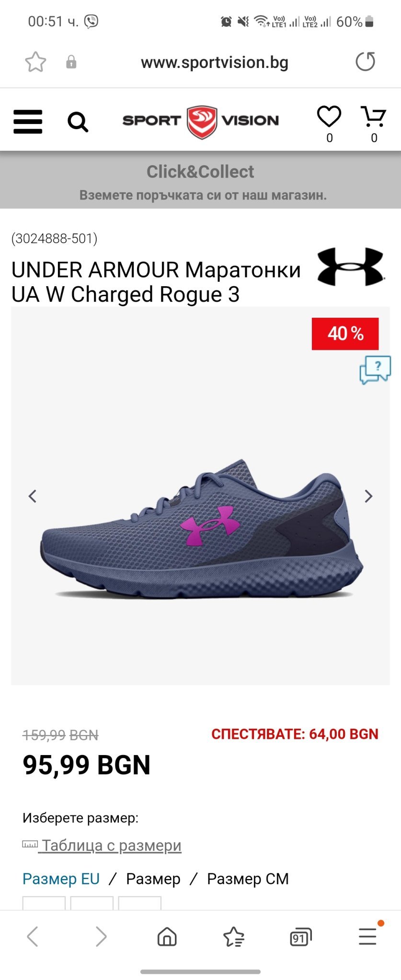401x980 pixels.
Task: Tap the Sport Vision logo
Action: click(201, 122)
